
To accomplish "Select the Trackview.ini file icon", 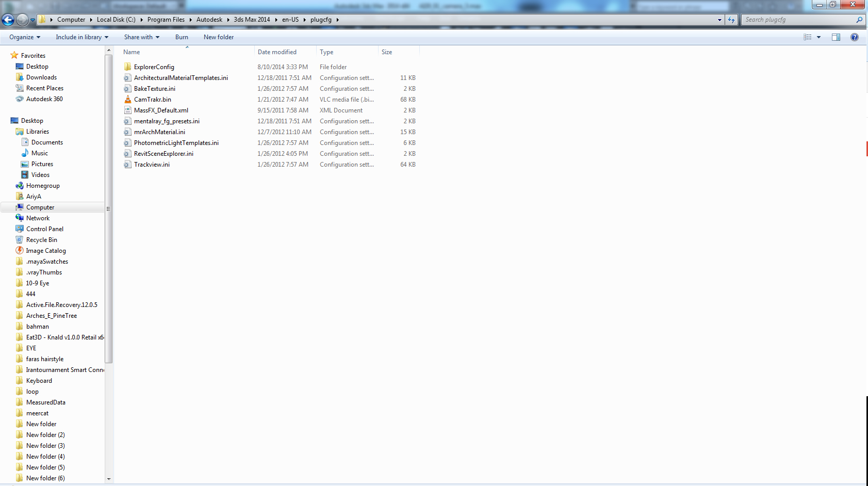I will 128,165.
